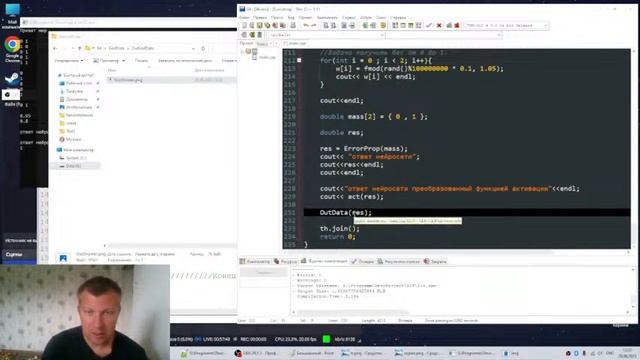Image resolution: width=640 pixels, height=360 pixels.
Task: Click the Find icon in Dev-C++ toolbar
Action: coord(326,25)
